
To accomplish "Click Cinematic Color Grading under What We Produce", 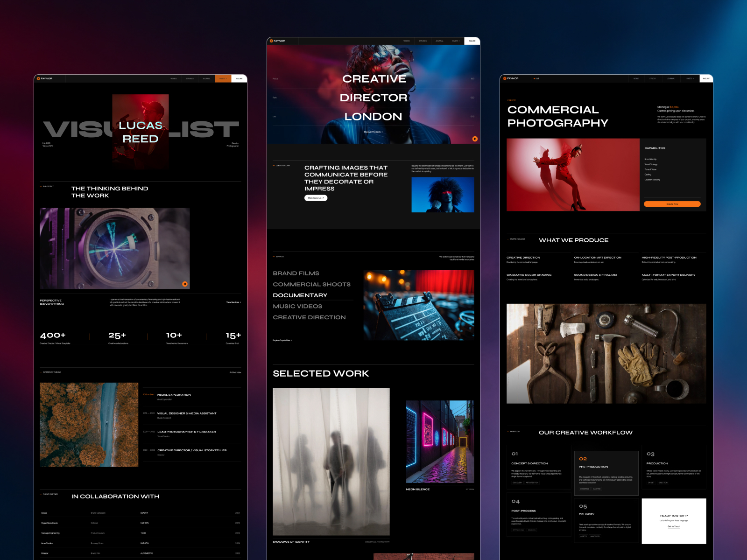I will (539, 277).
